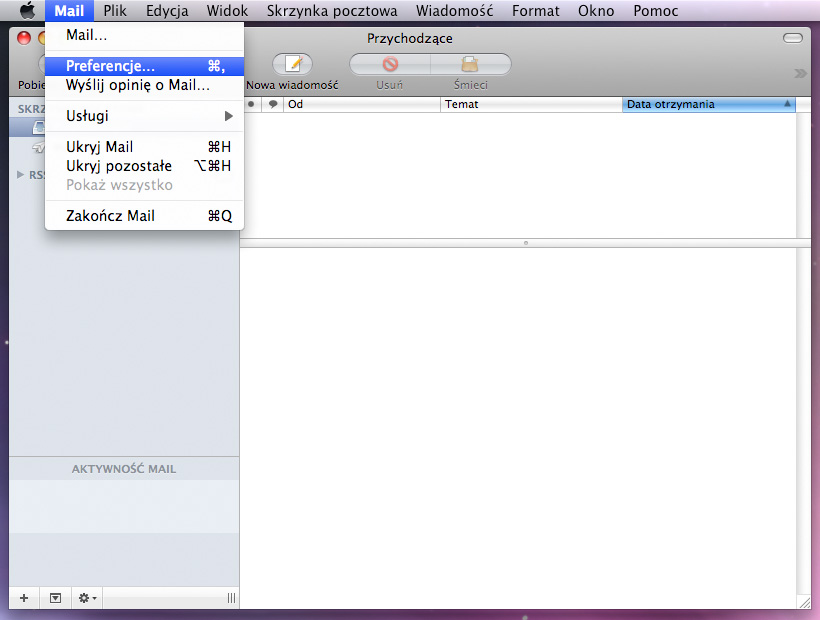The image size is (820, 620).
Task: Open the Usługi submenu
Action: (x=144, y=116)
